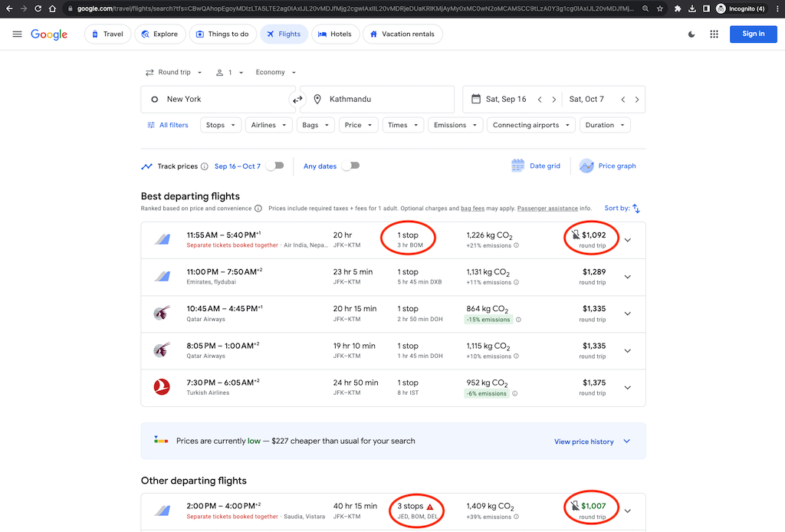This screenshot has height=532, width=785.
Task: Switch to the Hotels tab
Action: [x=335, y=34]
